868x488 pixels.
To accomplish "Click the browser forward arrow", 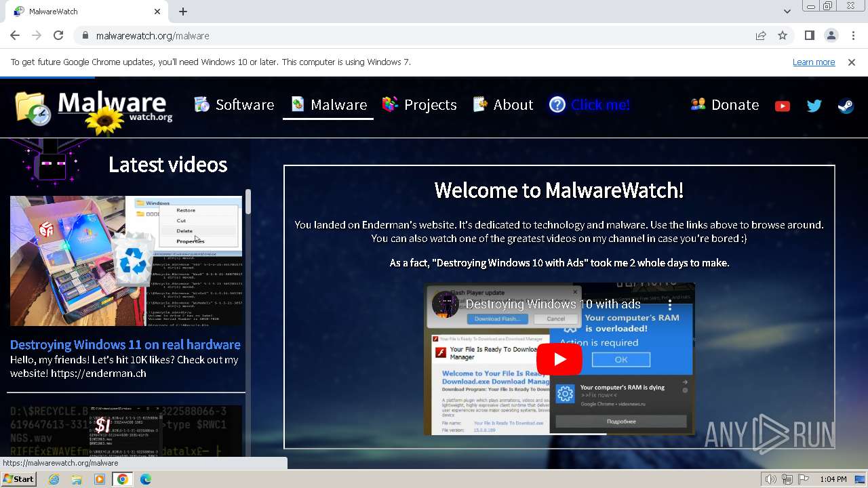I will coord(37,35).
